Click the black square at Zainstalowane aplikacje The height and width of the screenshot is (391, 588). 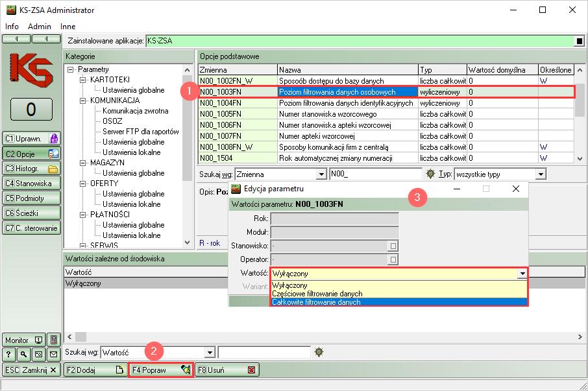click(580, 41)
